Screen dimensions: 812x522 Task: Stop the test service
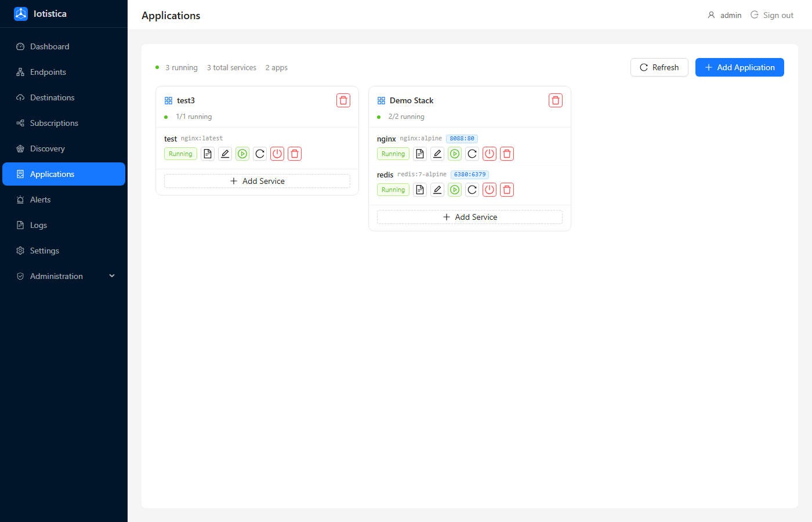coord(277,154)
